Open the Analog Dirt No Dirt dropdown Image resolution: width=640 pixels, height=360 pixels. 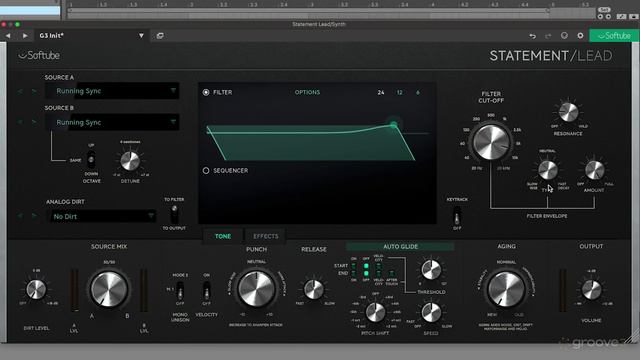103,216
